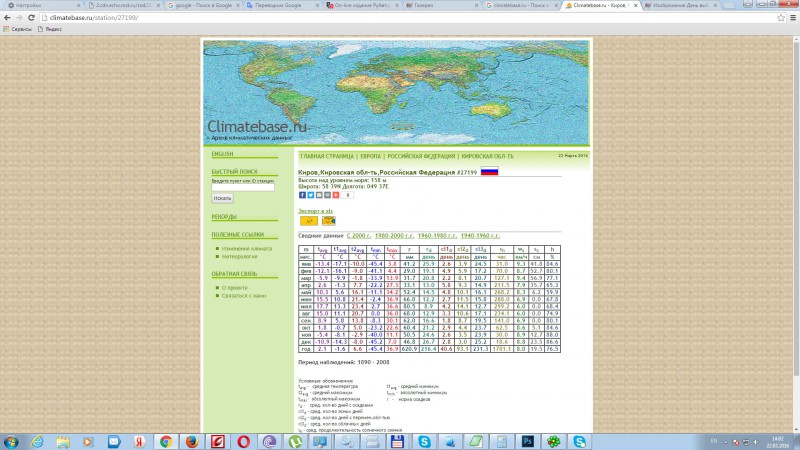Open the Opera browser on the taskbar

tap(243, 441)
